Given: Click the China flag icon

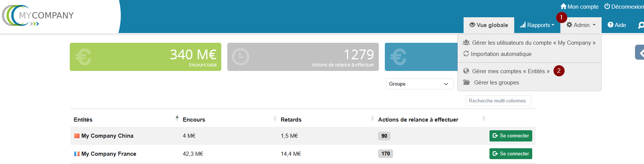Looking at the screenshot, I should pos(77,136).
